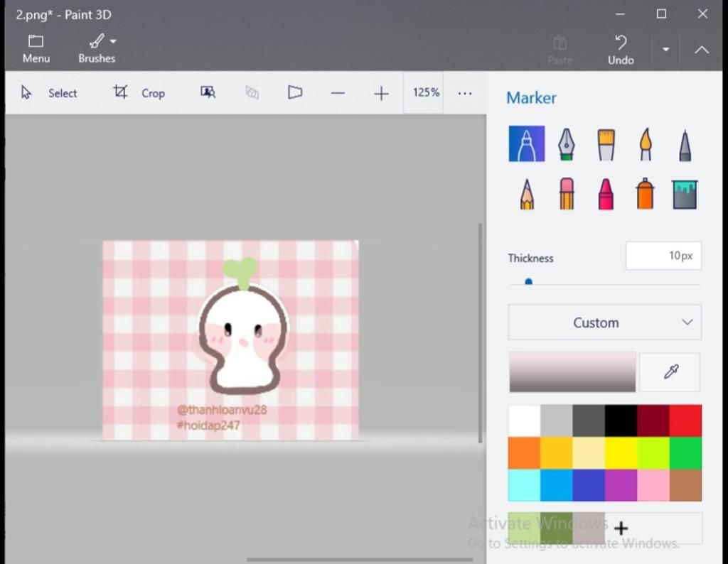Choose the red Crayon brush
728x564 pixels.
point(606,194)
